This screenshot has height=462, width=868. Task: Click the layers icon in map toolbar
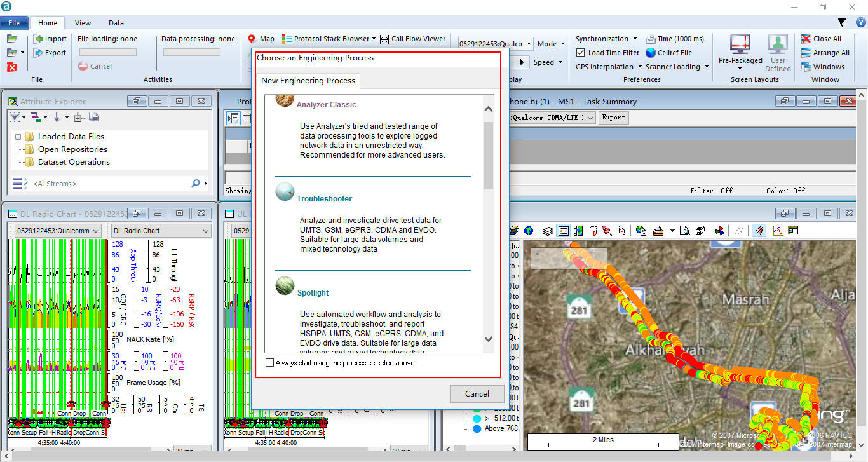click(x=548, y=231)
